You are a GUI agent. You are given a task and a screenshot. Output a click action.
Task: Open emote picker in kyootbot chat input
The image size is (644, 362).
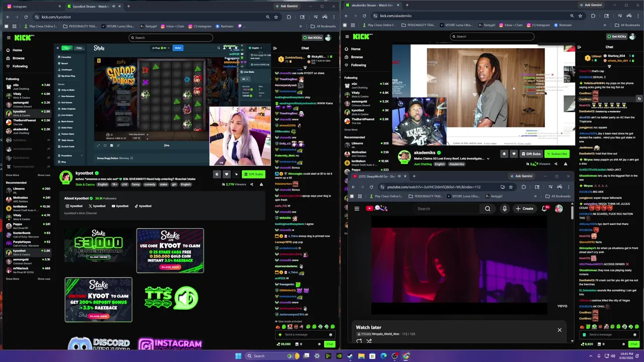331,335
